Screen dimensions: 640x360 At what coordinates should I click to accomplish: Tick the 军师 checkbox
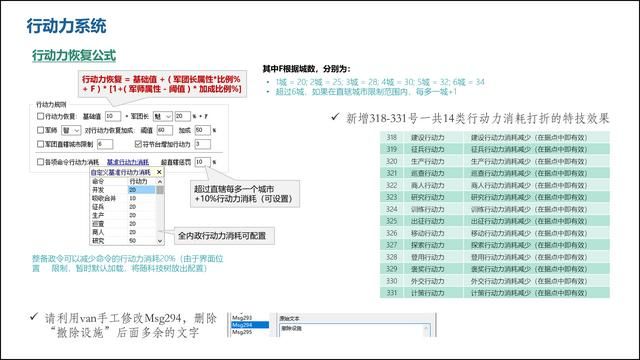point(40,130)
